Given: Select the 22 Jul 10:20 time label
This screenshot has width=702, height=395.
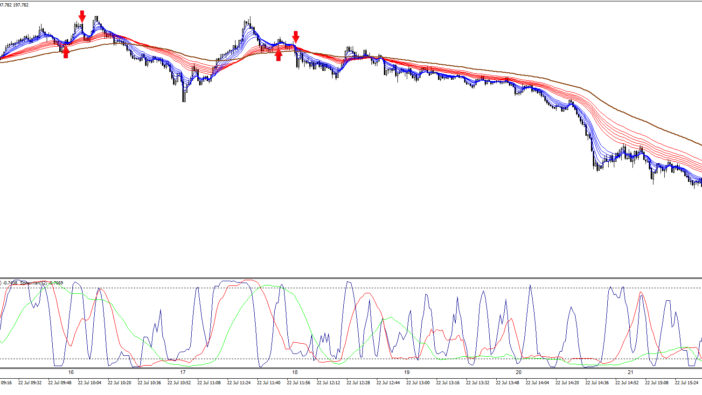Looking at the screenshot, I should click(x=120, y=383).
